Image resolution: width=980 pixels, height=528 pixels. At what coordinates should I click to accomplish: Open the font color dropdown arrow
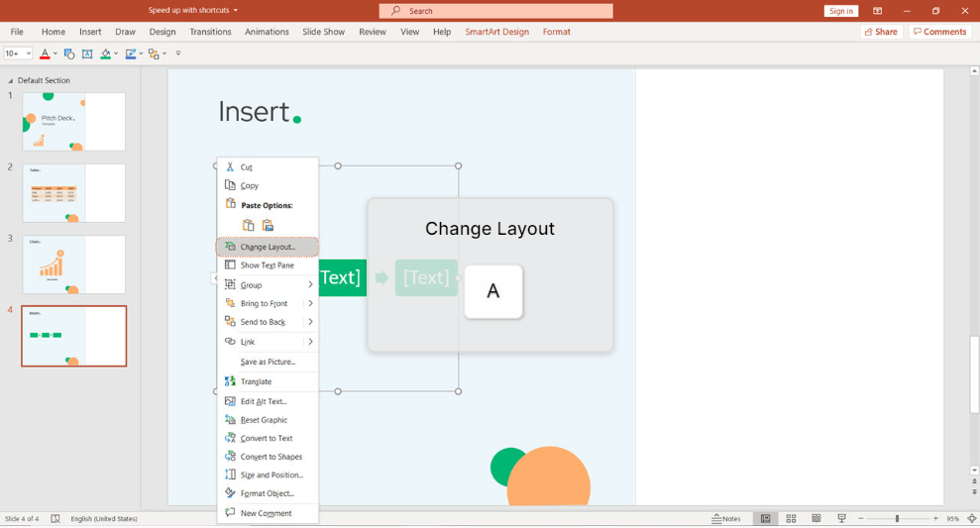(55, 53)
